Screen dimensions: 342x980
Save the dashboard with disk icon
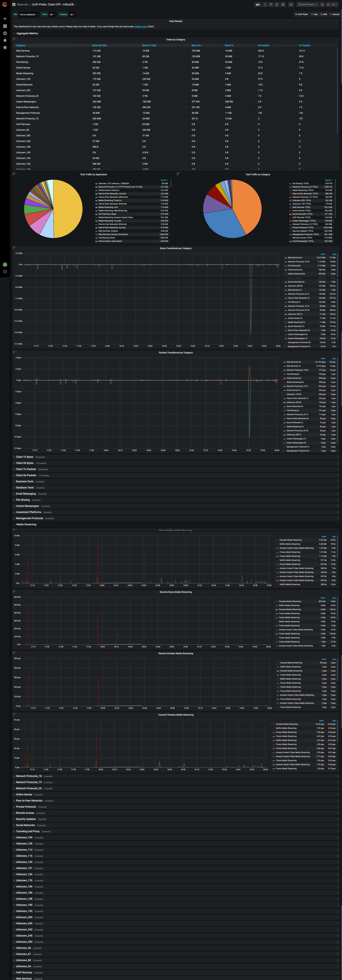277,5
